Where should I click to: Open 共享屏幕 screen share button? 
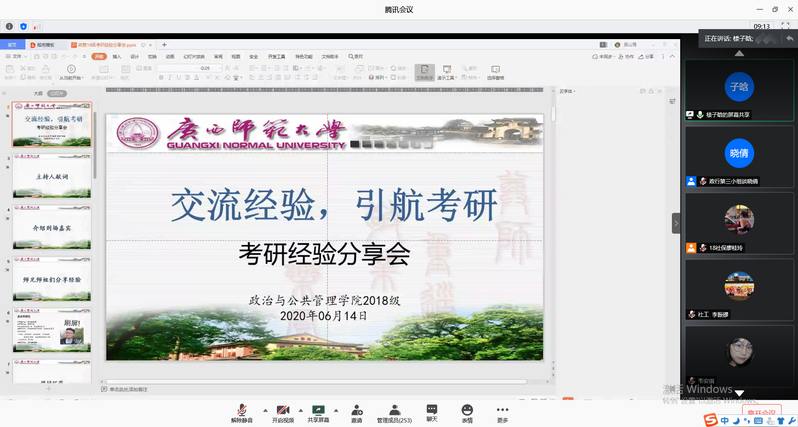(x=318, y=414)
